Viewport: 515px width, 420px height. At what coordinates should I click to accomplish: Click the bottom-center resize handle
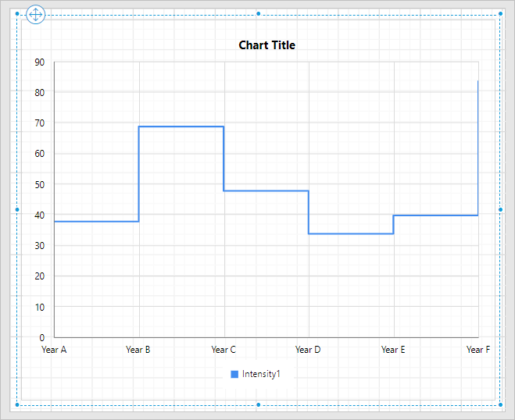tap(258, 404)
